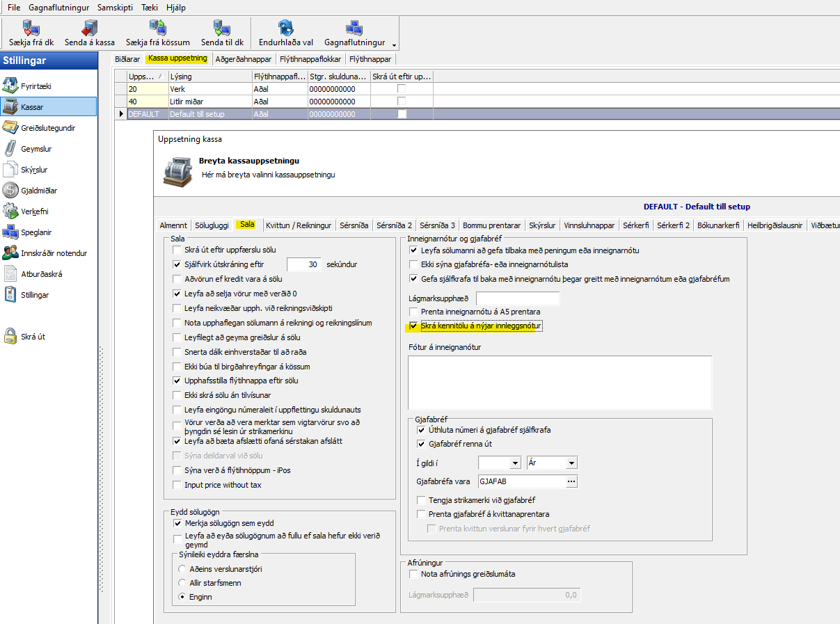Uncheck Gjafabréf renna út
This screenshot has height=624, width=840.
(421, 444)
